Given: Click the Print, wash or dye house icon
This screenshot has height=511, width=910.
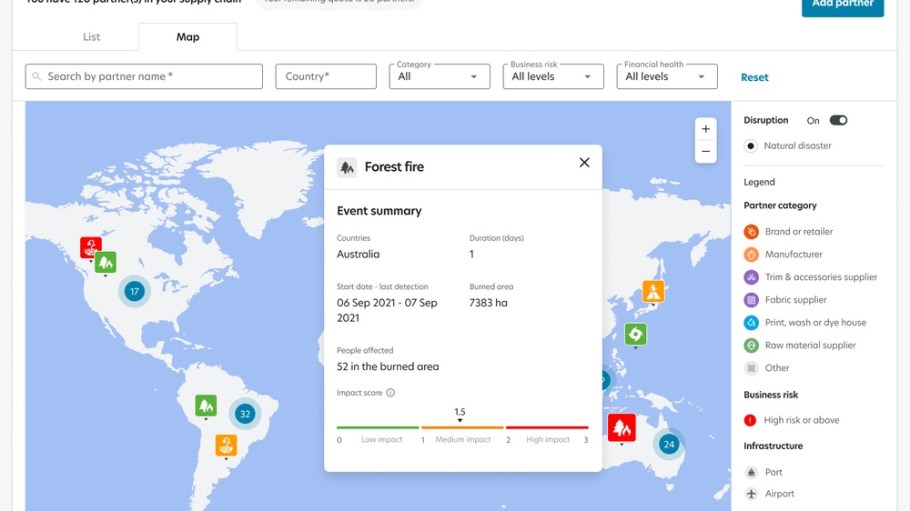Looking at the screenshot, I should point(751,322).
